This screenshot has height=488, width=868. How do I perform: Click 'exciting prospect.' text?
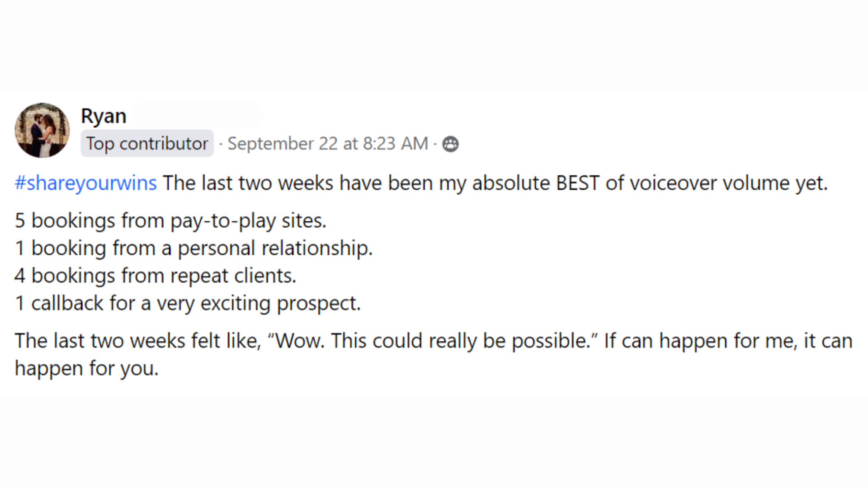click(280, 303)
